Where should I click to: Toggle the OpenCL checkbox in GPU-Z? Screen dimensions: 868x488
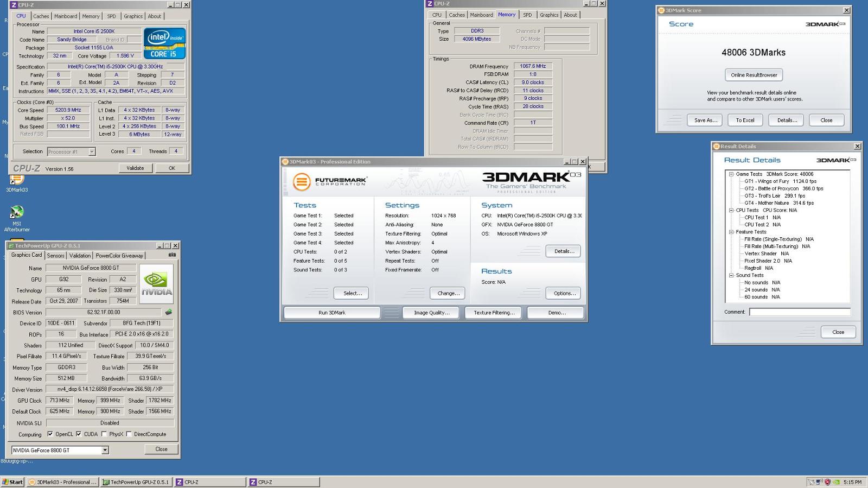click(50, 434)
